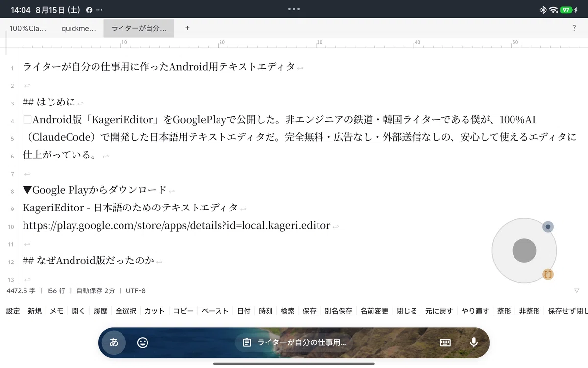
Task: Tap the gray joystick center knob
Action: (524, 251)
